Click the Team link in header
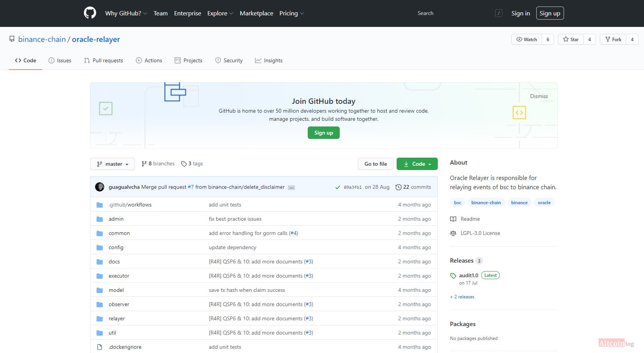This screenshot has width=644, height=353. click(x=160, y=13)
